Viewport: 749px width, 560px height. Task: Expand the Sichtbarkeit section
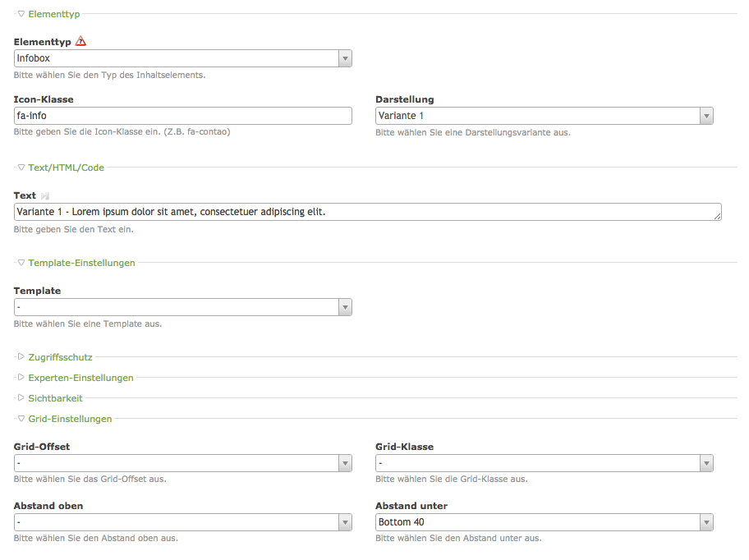click(55, 398)
